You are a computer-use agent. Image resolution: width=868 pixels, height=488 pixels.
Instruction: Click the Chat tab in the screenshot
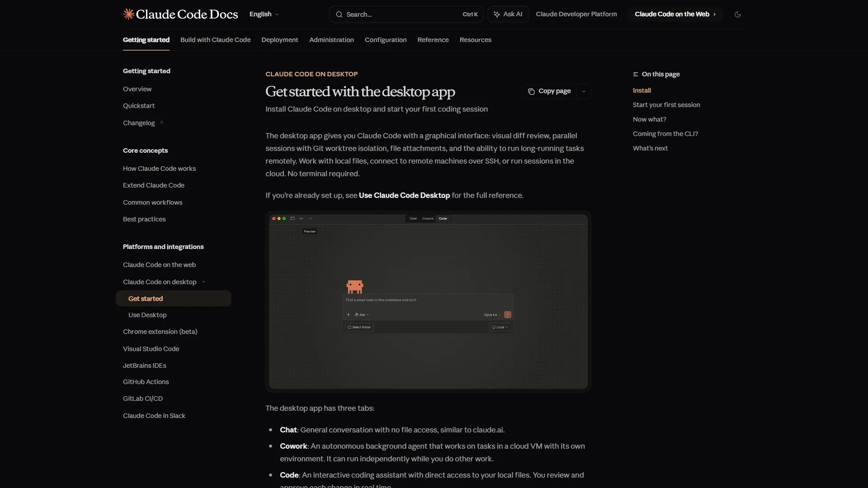[x=413, y=219]
